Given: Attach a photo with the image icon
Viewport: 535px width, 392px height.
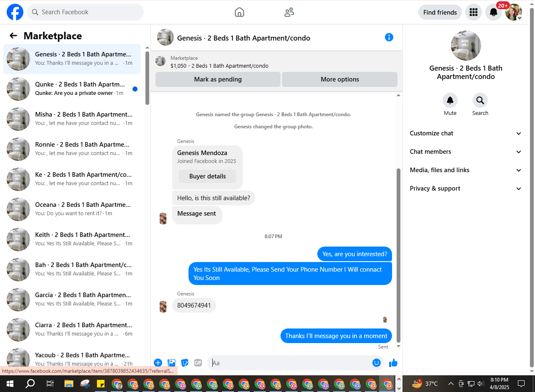Looking at the screenshot, I should coord(171,363).
